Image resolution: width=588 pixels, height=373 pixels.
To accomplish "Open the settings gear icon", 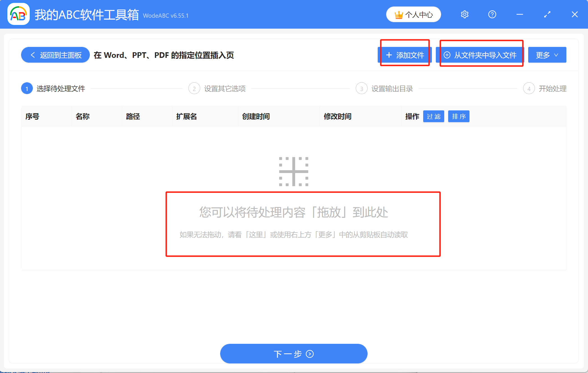I will pyautogui.click(x=464, y=14).
